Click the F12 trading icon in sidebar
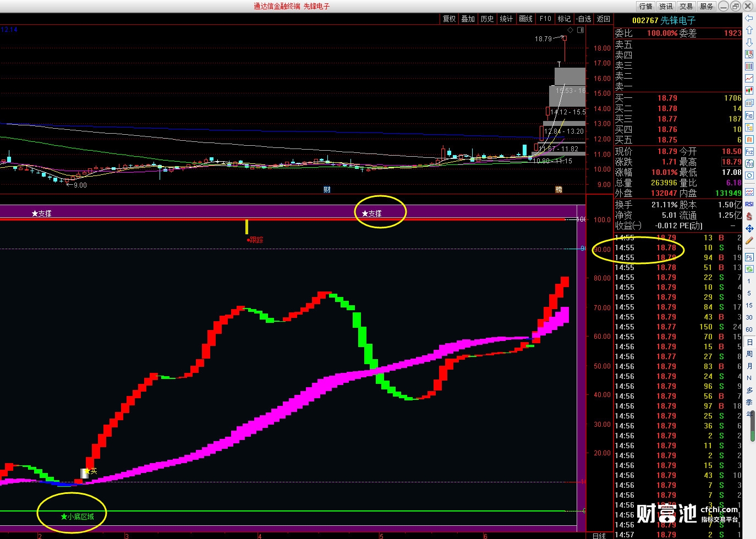 coord(749,152)
